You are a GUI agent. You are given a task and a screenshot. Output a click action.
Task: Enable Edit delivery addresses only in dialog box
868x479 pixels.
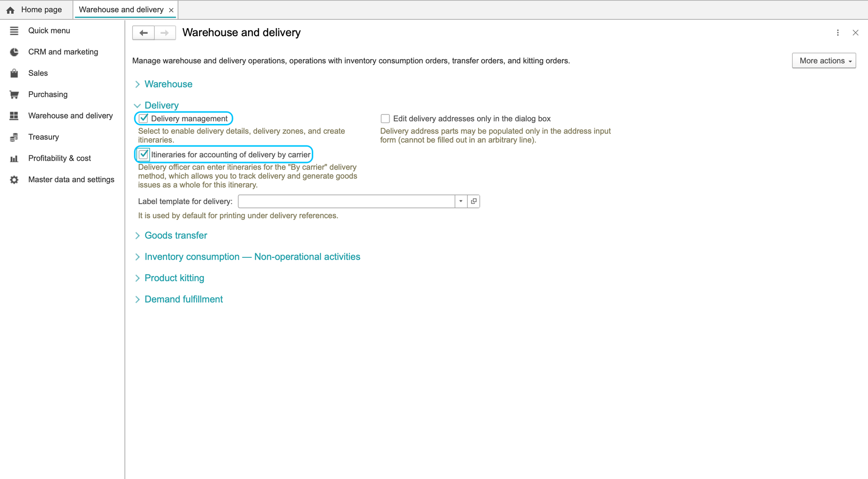click(x=385, y=119)
